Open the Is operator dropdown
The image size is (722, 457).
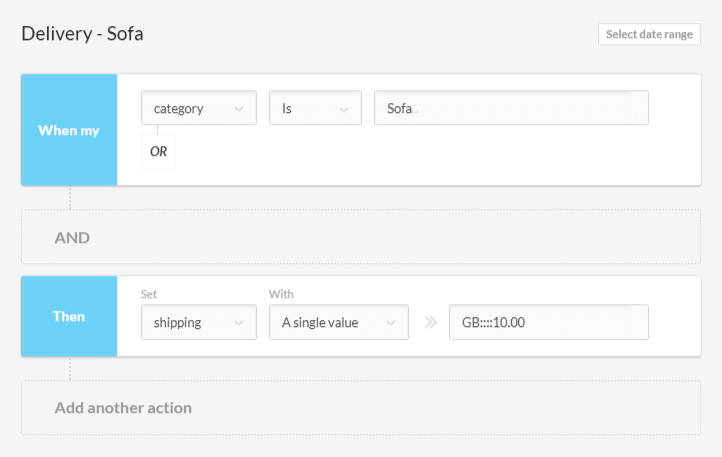(315, 108)
